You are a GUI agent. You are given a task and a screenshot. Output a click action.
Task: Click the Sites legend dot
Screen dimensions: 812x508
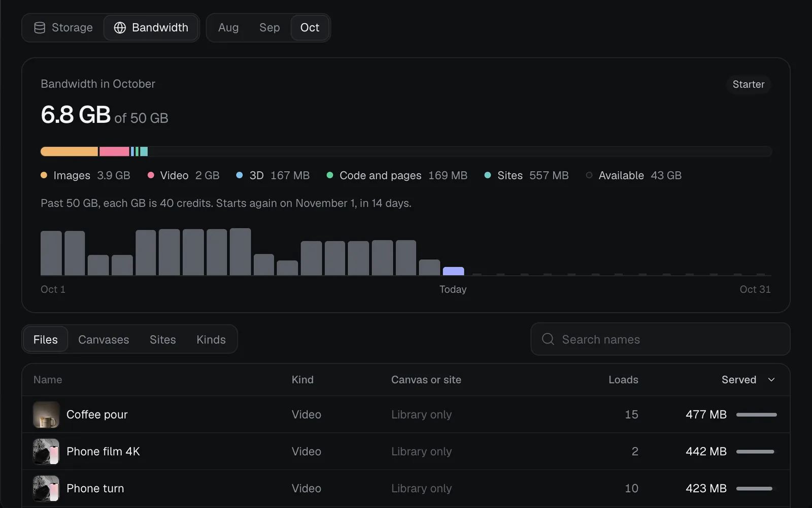(488, 175)
